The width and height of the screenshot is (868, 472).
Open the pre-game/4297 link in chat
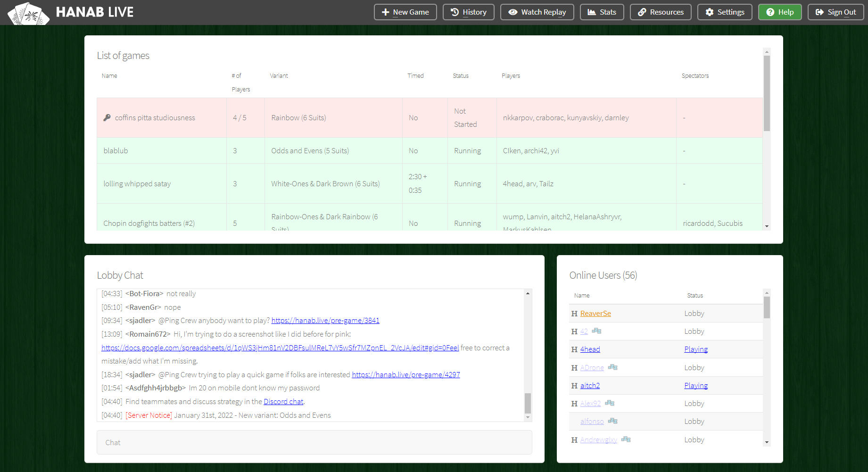[x=406, y=375]
